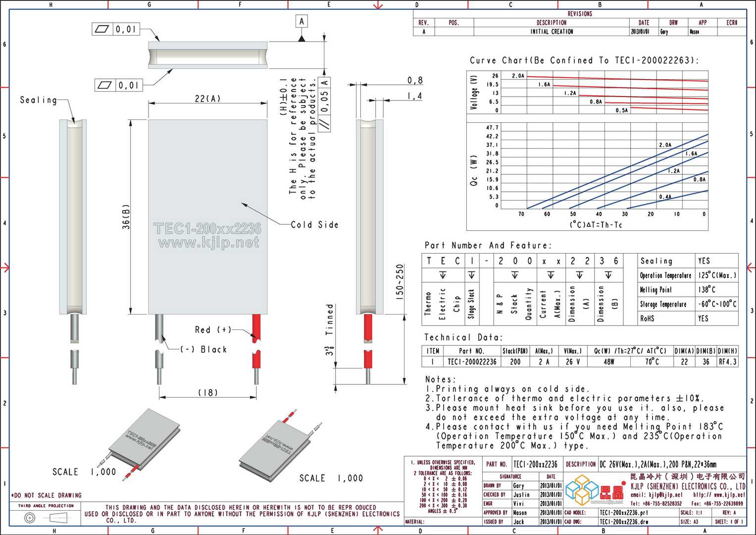Click the 'MATERIAL:' field
This screenshot has width=756, height=535.
(443, 522)
